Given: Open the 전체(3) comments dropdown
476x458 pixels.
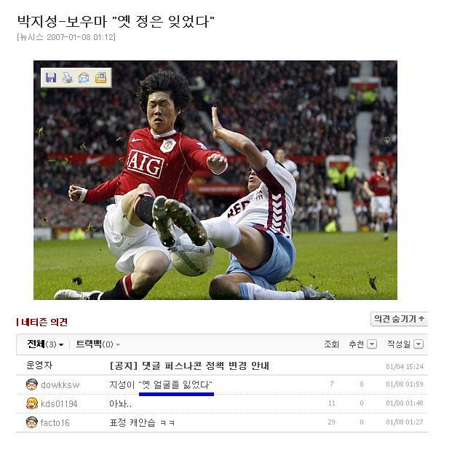Looking at the screenshot, I should coord(45,344).
